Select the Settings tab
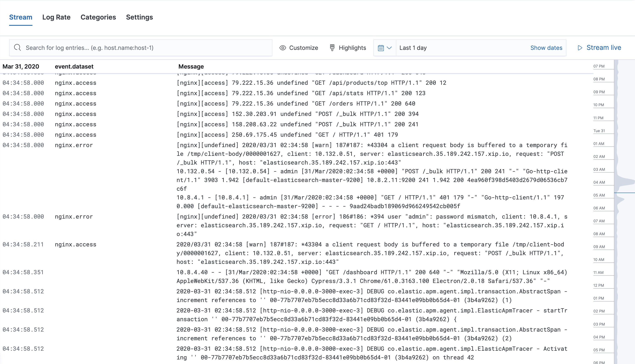This screenshot has height=364, width=635. tap(140, 17)
